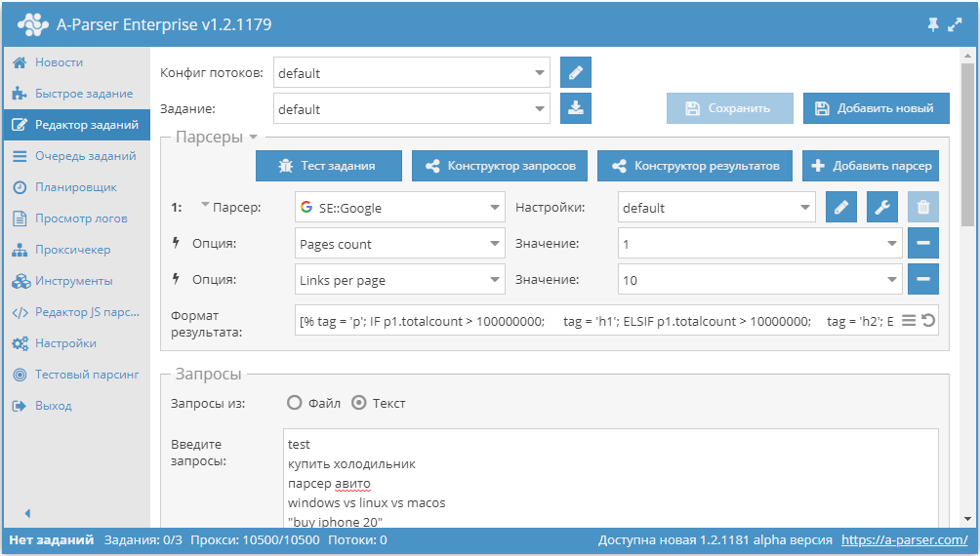
Task: Open result format lines menu icon
Action: click(x=909, y=321)
